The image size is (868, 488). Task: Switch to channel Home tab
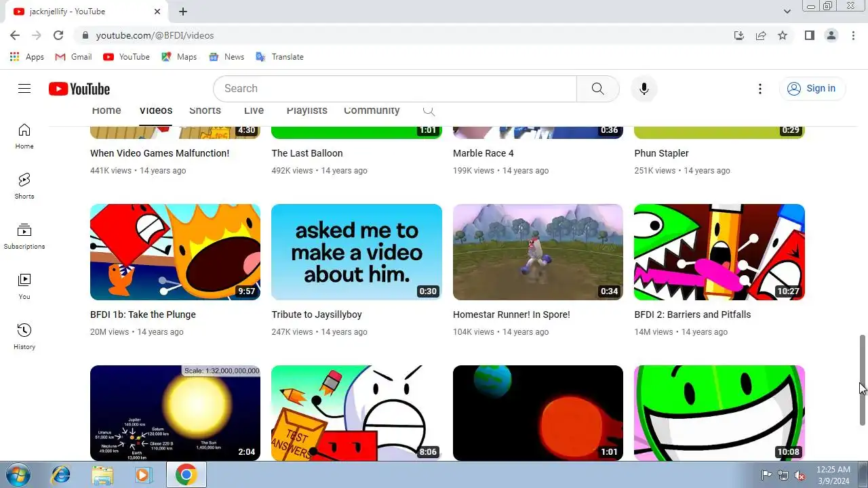pyautogui.click(x=106, y=110)
